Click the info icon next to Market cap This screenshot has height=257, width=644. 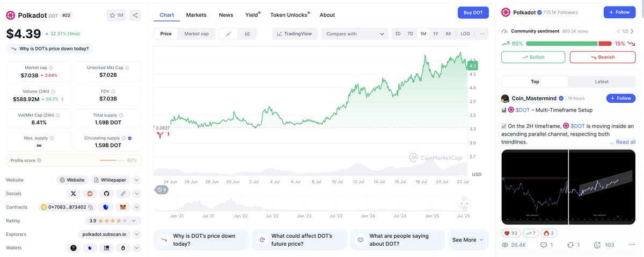[52, 68]
